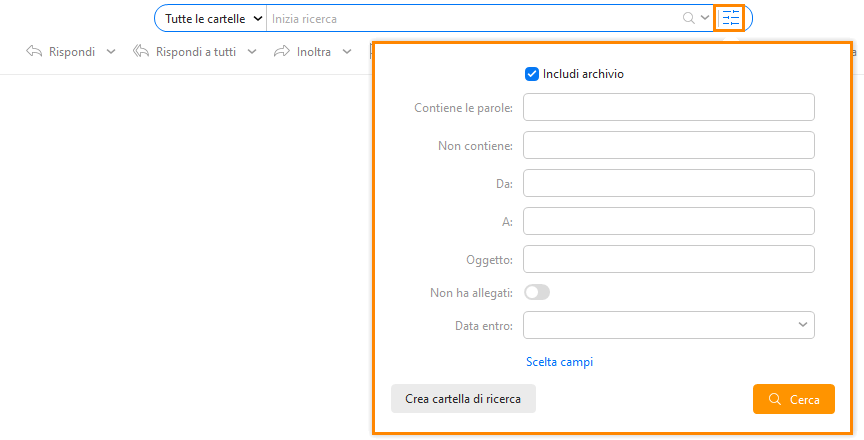Viewport: 864px width, 440px height.
Task: Focus the Contiene le parole field
Action: pos(669,107)
